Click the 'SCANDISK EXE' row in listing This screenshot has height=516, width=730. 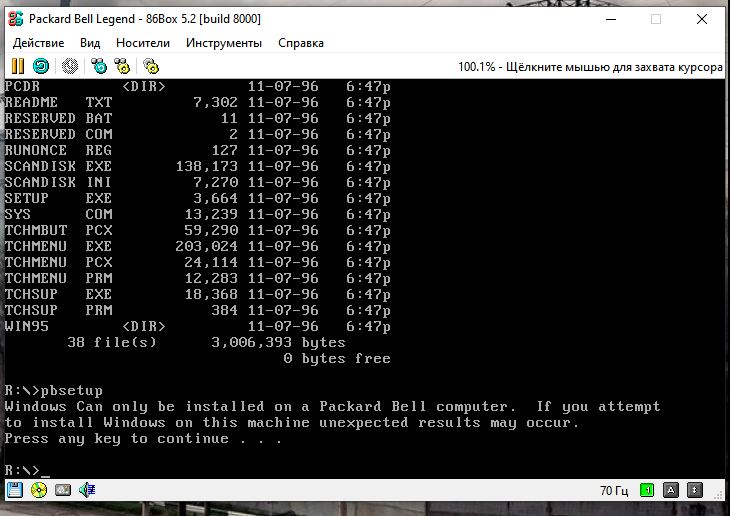point(197,166)
